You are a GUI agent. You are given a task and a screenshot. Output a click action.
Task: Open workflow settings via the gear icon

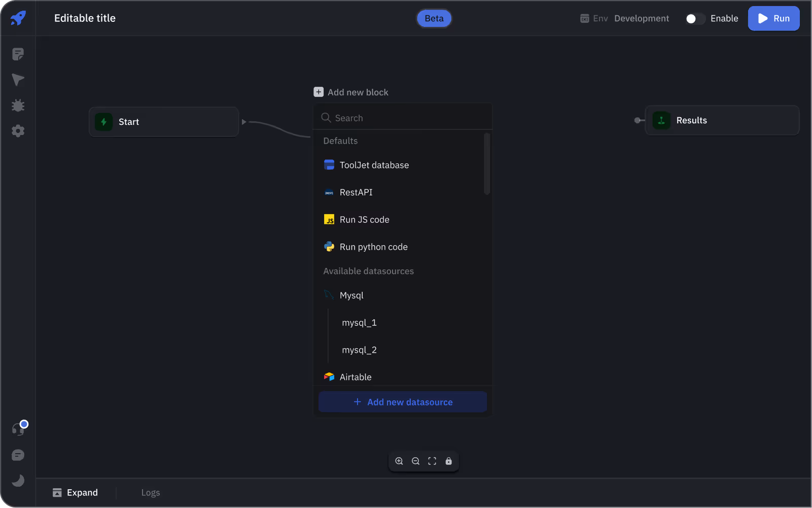click(x=18, y=130)
